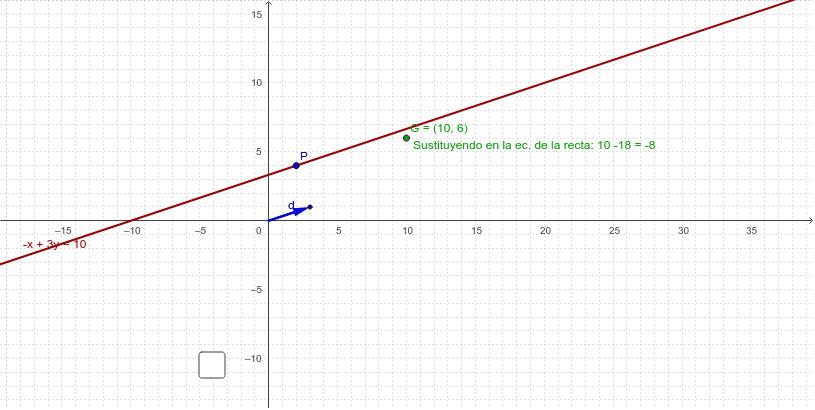Click x-axis tick label 35
Image resolution: width=815 pixels, height=410 pixels.
point(752,231)
